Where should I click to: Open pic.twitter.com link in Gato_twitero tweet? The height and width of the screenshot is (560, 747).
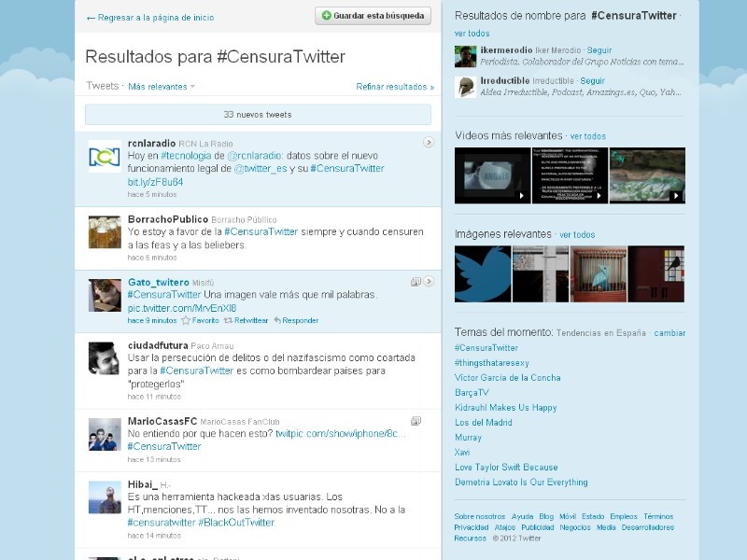coord(181,308)
